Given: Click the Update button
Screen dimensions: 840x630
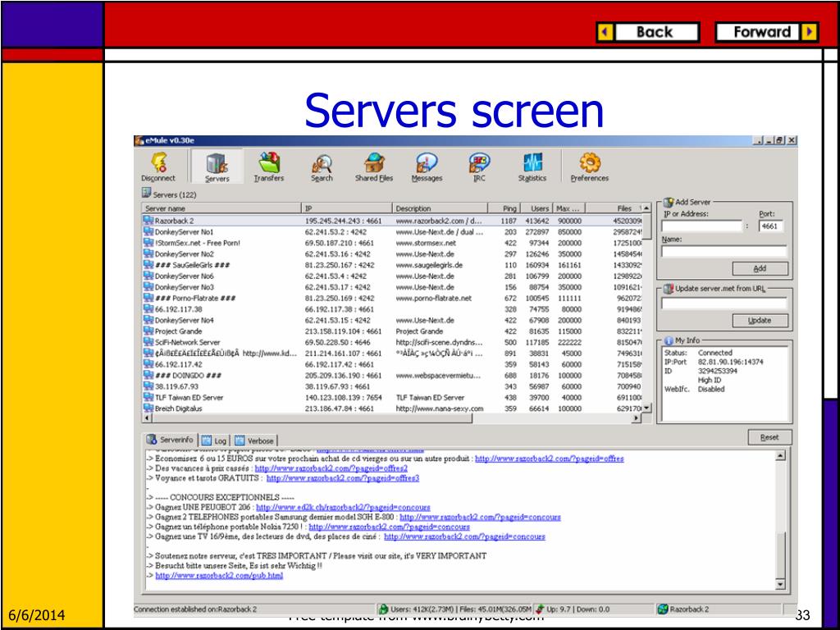Looking at the screenshot, I should coord(760,321).
